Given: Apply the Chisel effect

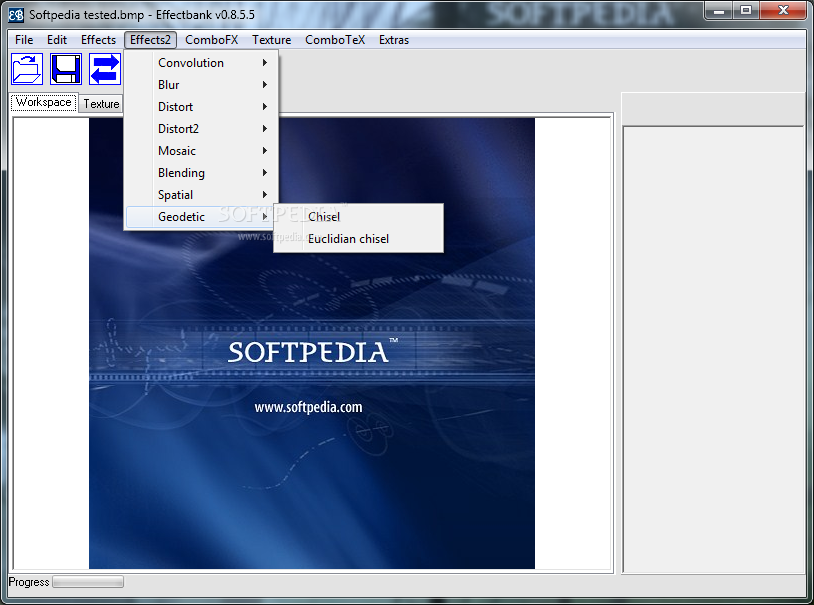Looking at the screenshot, I should [x=358, y=217].
